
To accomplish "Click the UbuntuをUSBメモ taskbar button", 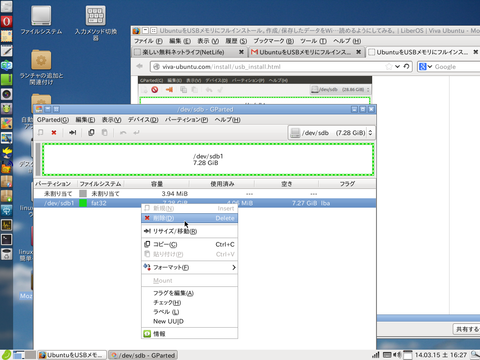I will point(72,355).
